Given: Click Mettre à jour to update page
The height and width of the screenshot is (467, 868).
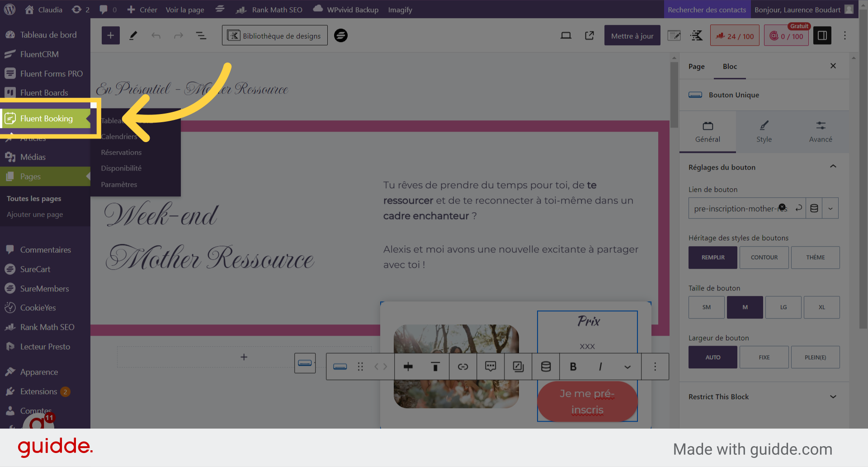Looking at the screenshot, I should click(x=632, y=36).
